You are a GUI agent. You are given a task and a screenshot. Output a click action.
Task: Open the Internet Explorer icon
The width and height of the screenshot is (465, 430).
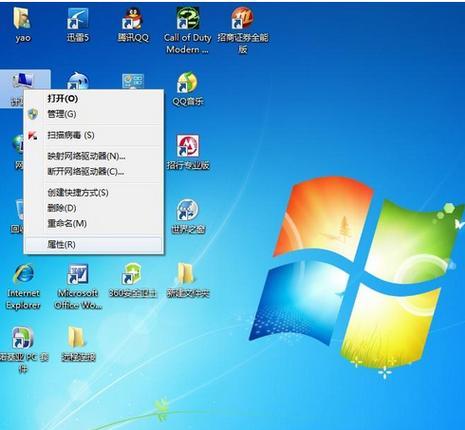tap(23, 274)
